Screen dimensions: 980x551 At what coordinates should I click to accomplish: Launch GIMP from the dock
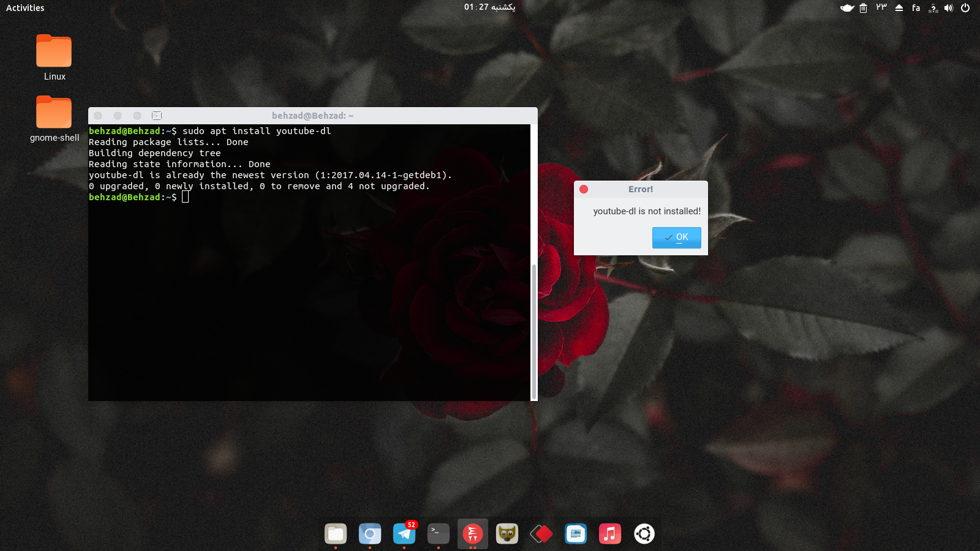(507, 534)
